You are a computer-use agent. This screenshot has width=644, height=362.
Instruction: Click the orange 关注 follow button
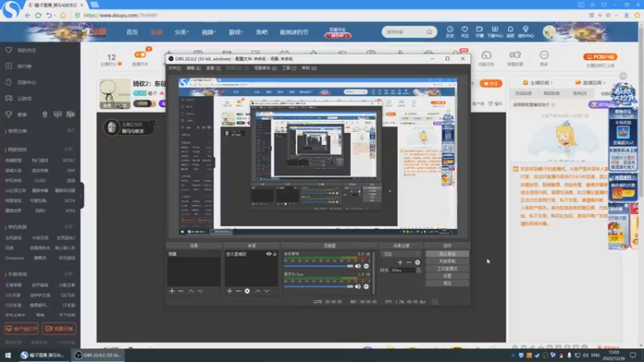point(491,84)
